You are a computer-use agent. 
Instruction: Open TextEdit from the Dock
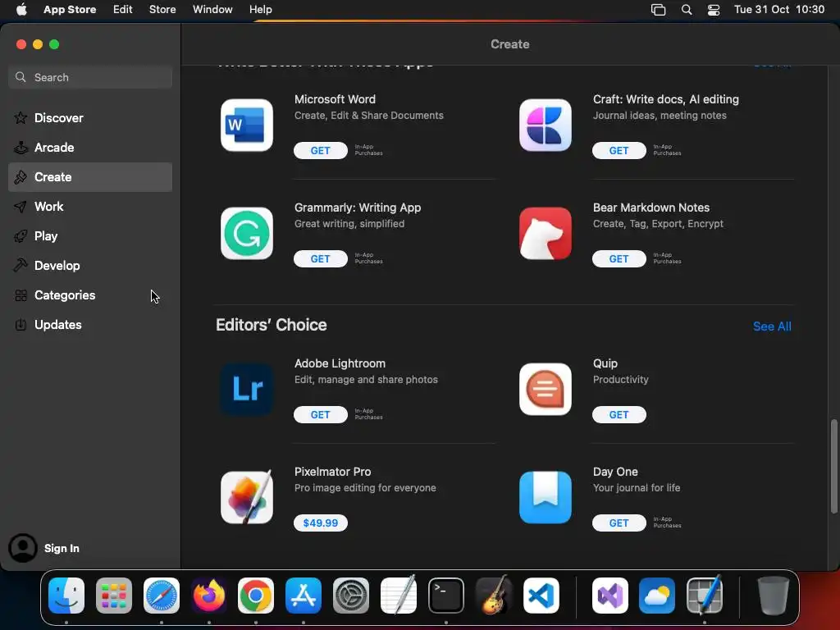(398, 595)
